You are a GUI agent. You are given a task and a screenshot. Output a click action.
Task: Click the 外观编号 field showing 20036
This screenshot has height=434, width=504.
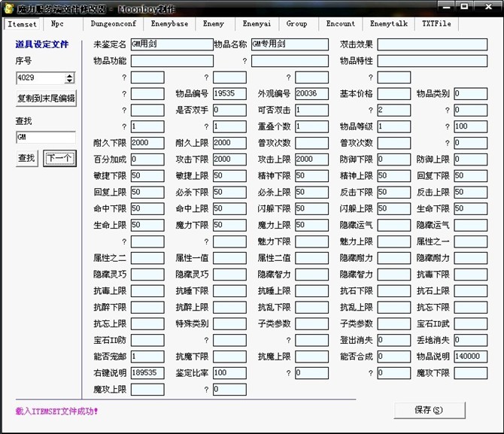click(311, 94)
